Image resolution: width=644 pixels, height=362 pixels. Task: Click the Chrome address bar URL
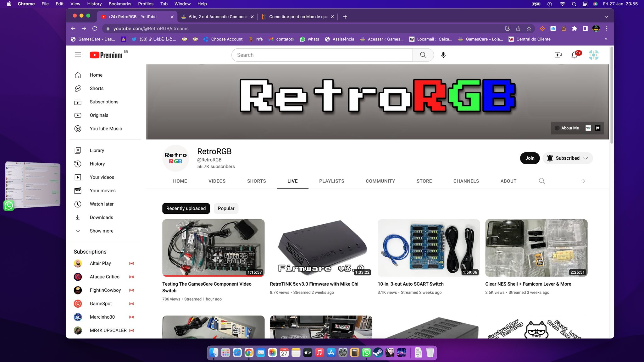[x=151, y=29]
